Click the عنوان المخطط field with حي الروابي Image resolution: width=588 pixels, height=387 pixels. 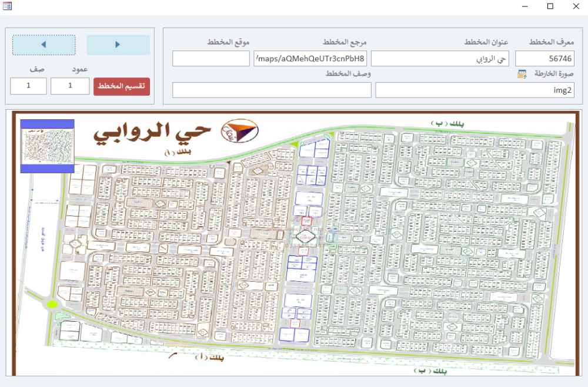coord(440,59)
